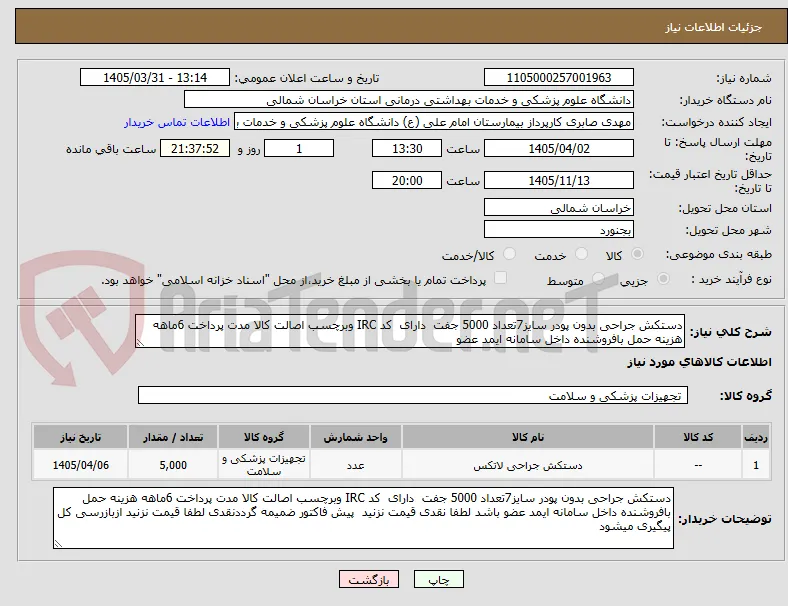Select the متوسط purchase type radio
The width and height of the screenshot is (788, 606).
598,279
